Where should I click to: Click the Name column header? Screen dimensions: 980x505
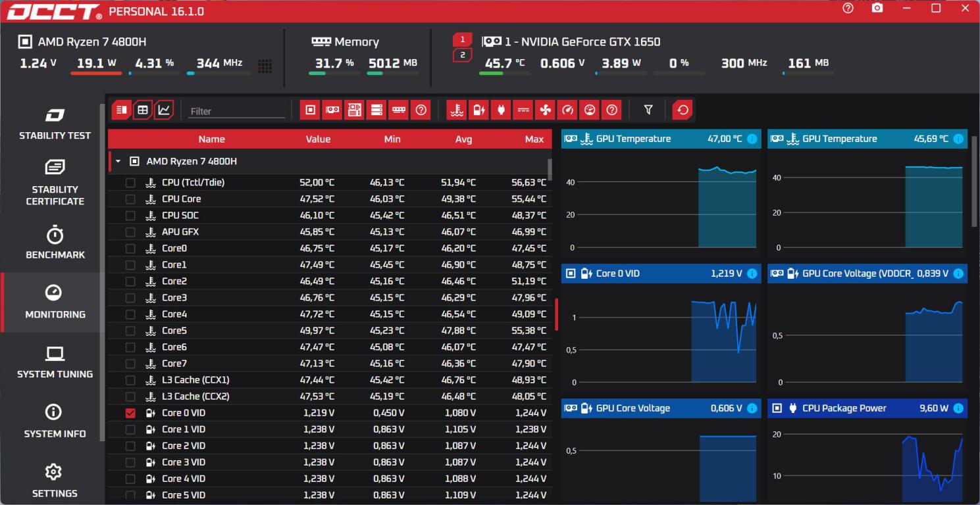211,139
